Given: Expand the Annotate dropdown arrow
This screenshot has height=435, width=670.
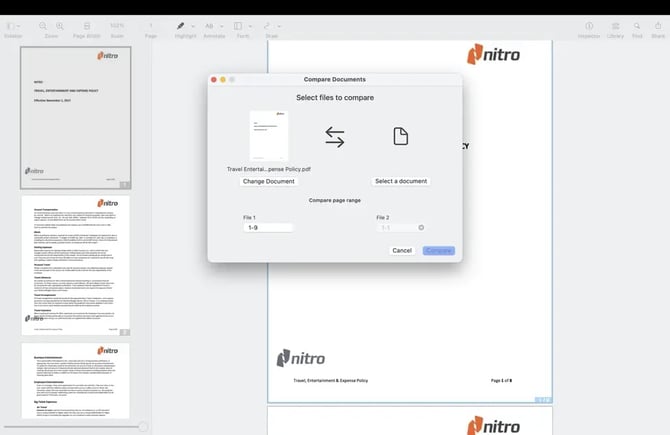Looking at the screenshot, I should pos(221,26).
